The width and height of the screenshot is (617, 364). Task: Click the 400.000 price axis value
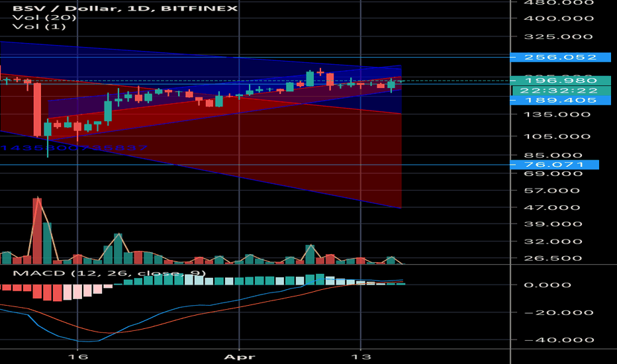click(559, 19)
